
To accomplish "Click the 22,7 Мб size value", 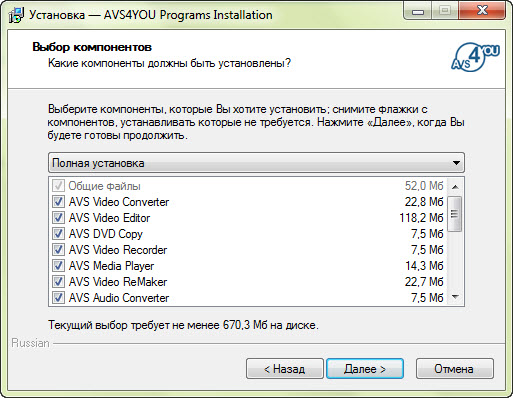I will pos(424,282).
